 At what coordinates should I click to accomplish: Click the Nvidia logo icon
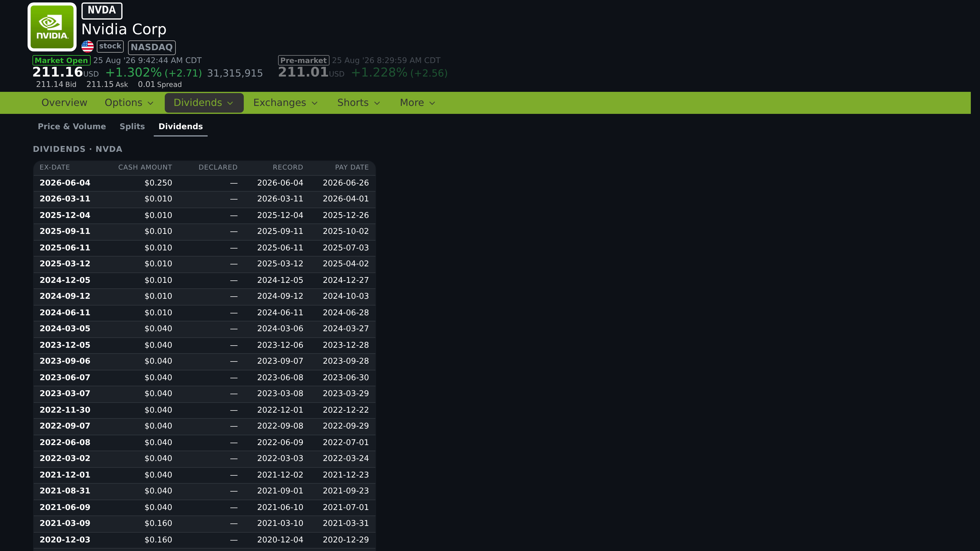click(x=52, y=27)
